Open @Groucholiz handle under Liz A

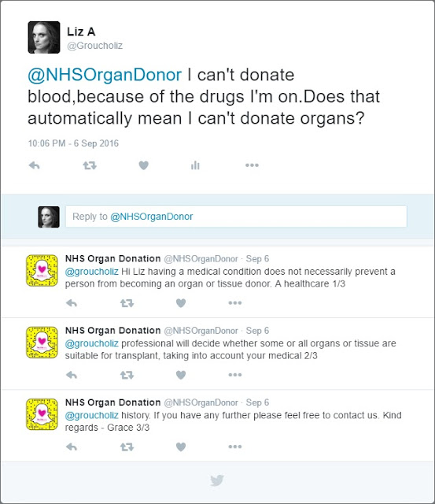[94, 46]
